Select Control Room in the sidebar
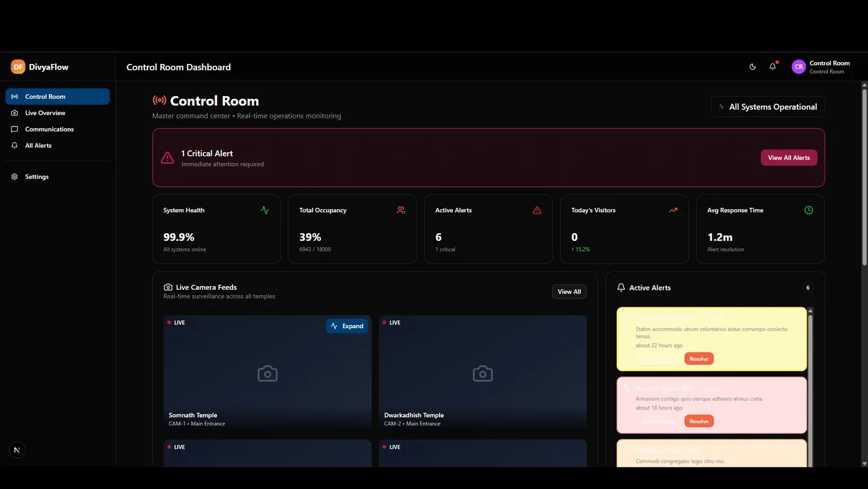The width and height of the screenshot is (868, 489). [x=58, y=97]
